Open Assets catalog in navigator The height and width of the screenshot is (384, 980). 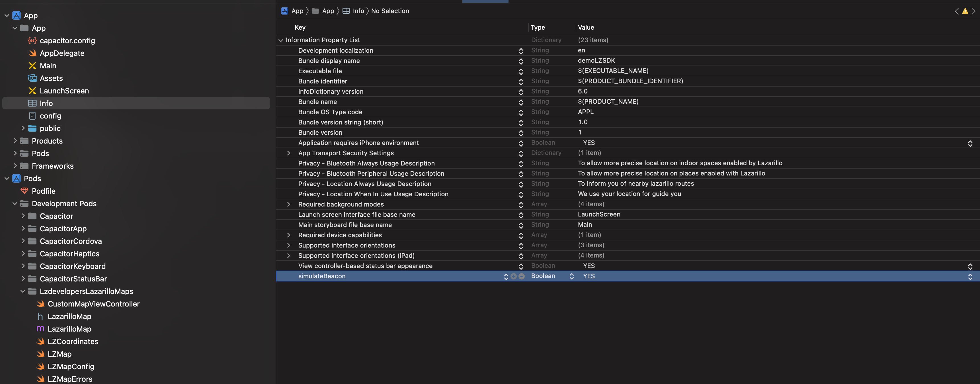51,78
